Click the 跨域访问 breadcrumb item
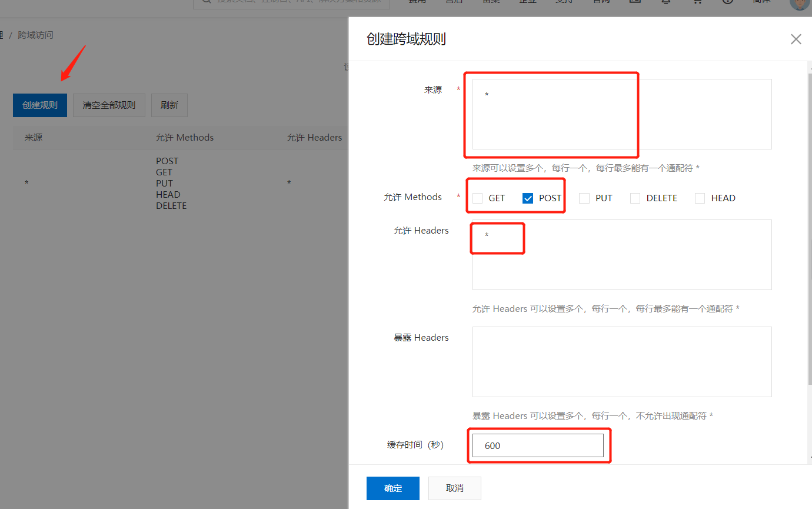 click(x=35, y=35)
